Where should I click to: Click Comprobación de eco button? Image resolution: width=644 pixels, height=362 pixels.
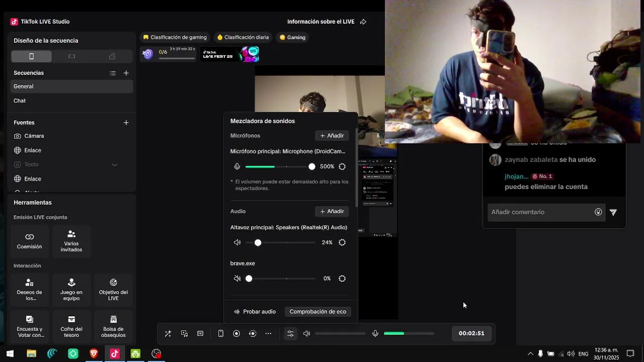pyautogui.click(x=318, y=312)
